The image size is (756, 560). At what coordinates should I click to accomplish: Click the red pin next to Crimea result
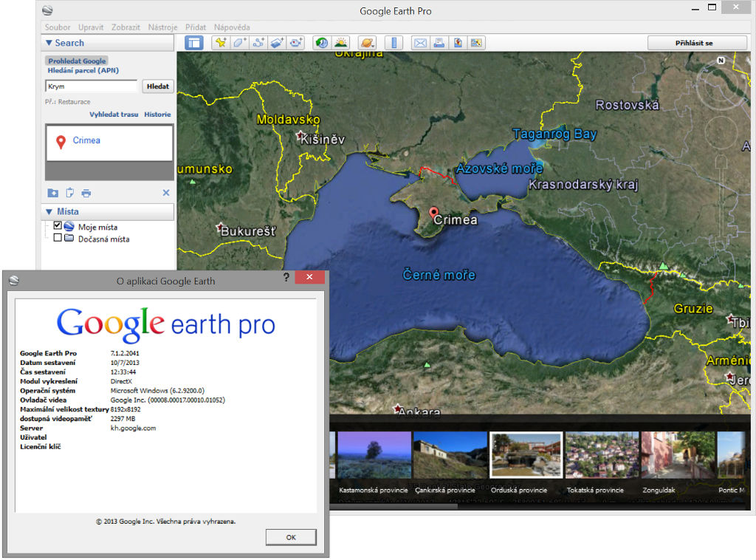pyautogui.click(x=61, y=142)
